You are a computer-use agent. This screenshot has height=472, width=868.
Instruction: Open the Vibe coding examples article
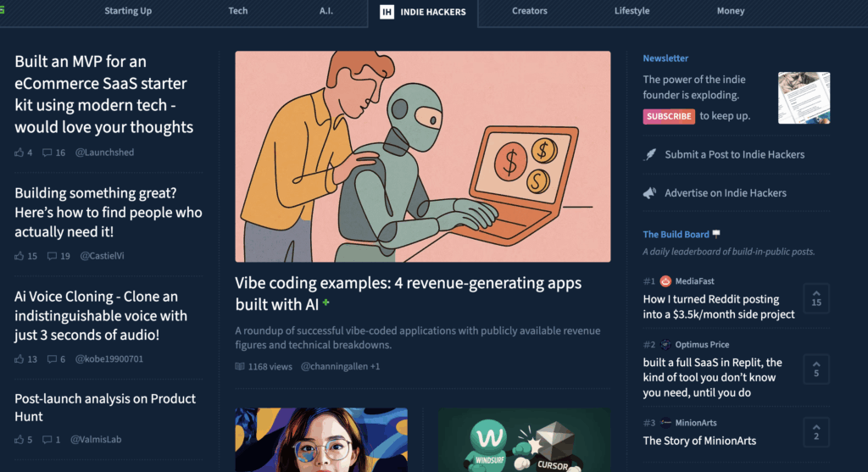[408, 293]
